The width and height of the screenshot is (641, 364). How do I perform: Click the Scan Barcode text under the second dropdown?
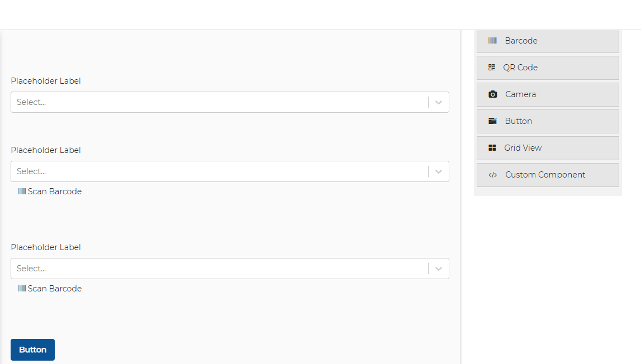[x=55, y=191]
